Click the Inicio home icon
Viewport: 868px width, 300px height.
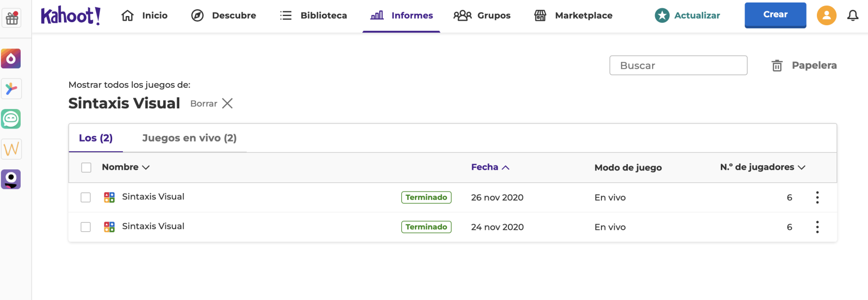128,15
